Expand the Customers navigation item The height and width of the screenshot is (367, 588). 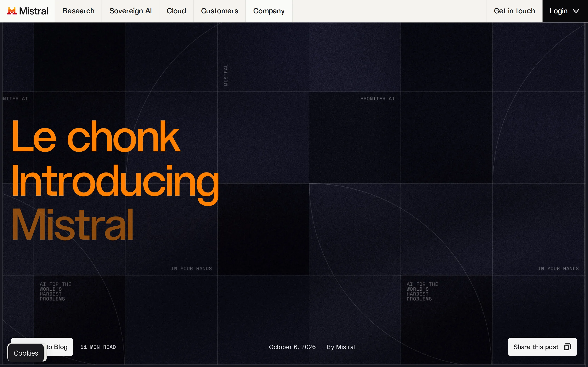pyautogui.click(x=220, y=11)
